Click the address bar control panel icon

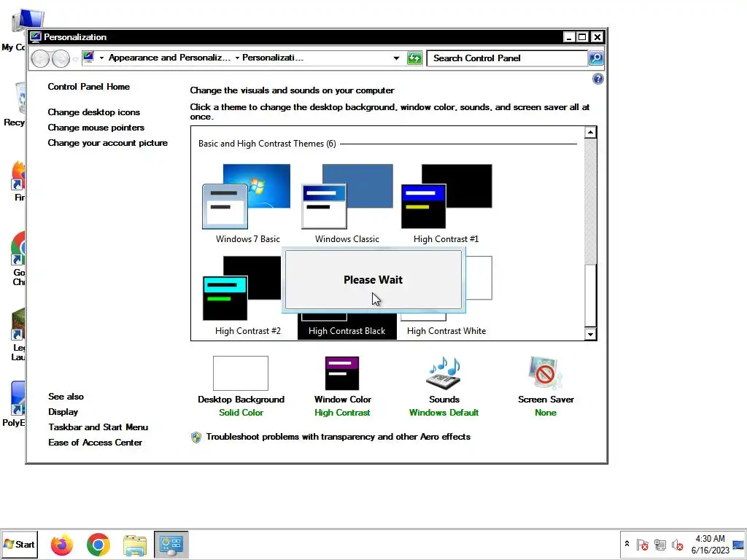(x=88, y=58)
